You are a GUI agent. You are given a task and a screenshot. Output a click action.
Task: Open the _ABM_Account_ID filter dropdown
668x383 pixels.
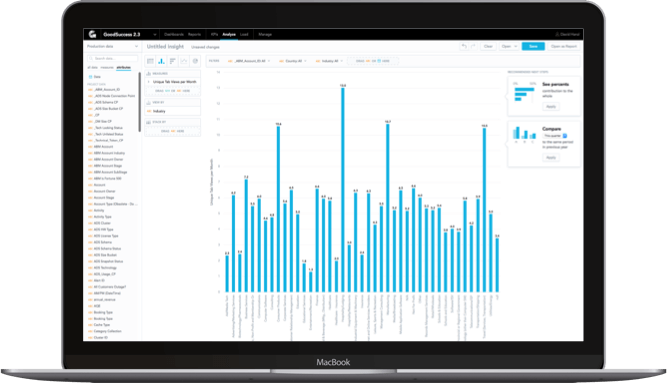[249, 61]
